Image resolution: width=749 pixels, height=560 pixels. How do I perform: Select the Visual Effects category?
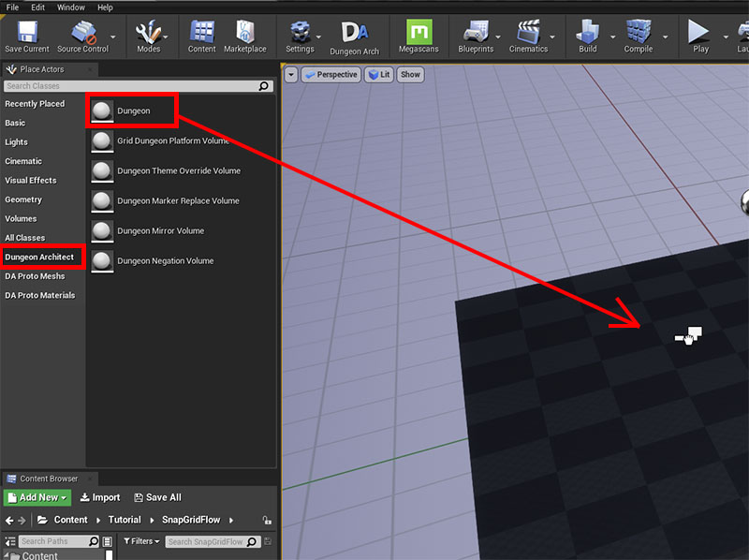pos(31,181)
